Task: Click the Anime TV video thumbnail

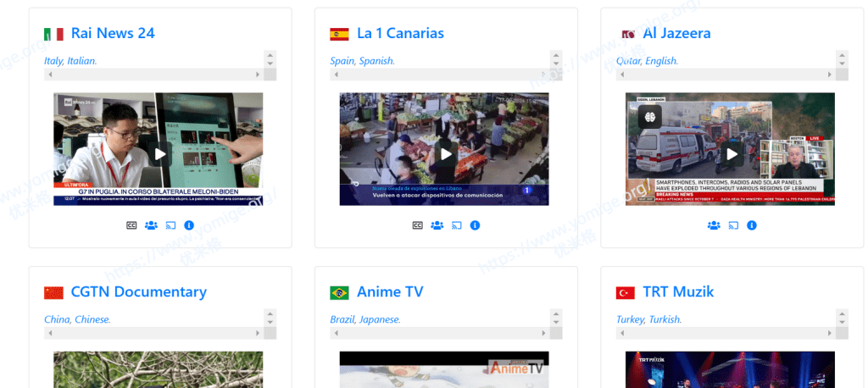Action: [444, 370]
